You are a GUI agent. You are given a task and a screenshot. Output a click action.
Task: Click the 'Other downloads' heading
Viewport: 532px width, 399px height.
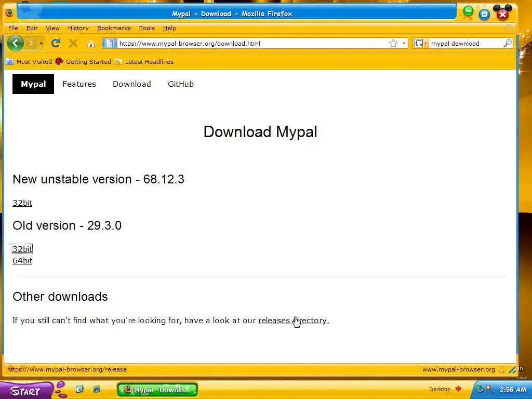[x=60, y=297]
